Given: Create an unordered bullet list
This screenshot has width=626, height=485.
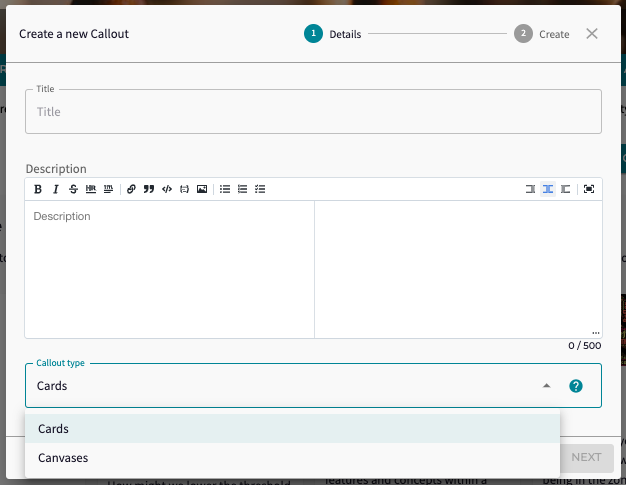Looking at the screenshot, I should click(225, 189).
